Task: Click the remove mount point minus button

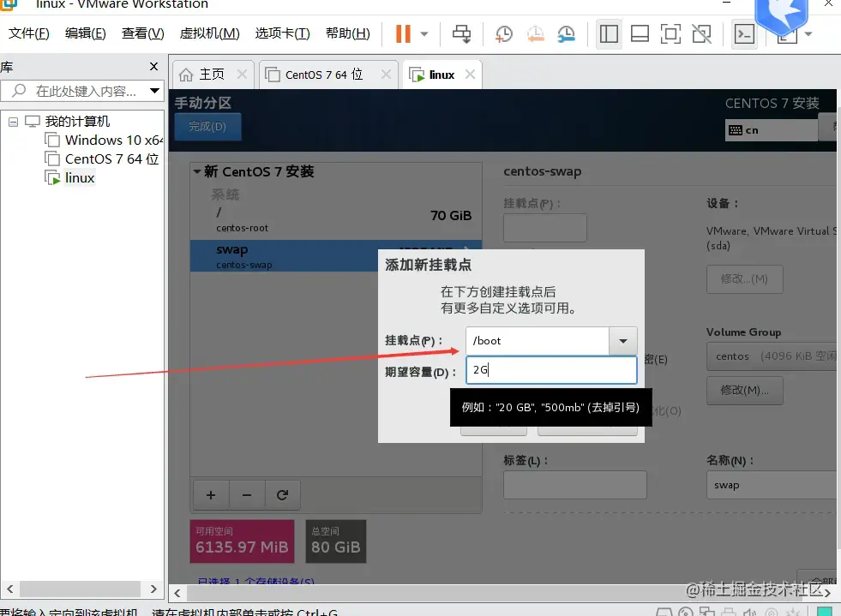Action: pos(247,495)
